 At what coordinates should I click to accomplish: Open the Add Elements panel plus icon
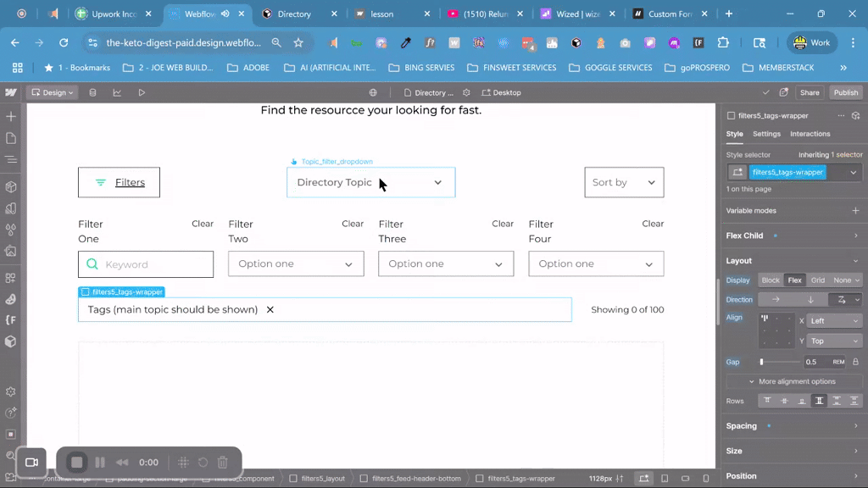[11, 116]
